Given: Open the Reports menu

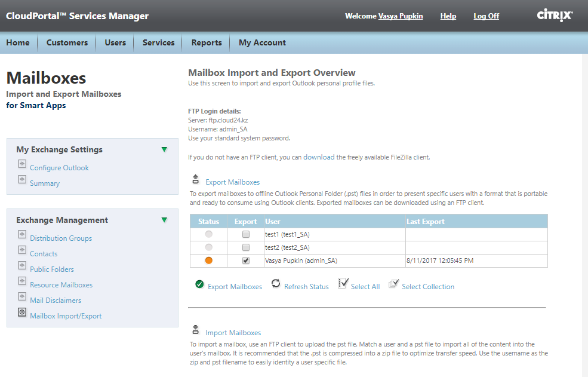Looking at the screenshot, I should click(x=207, y=42).
